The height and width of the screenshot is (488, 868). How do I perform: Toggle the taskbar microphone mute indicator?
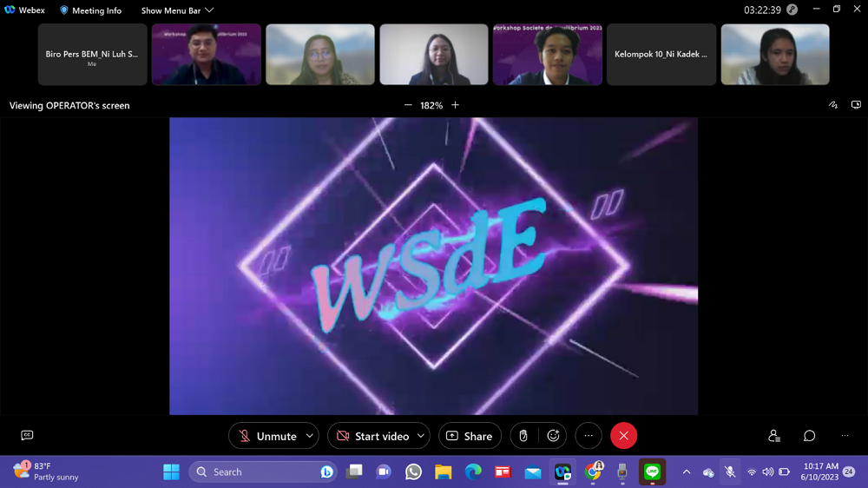(x=730, y=472)
